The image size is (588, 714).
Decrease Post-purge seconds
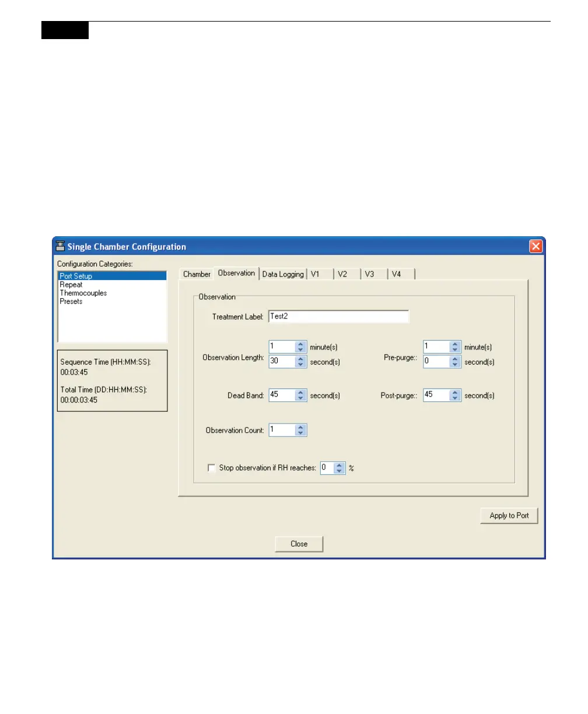coord(455,398)
